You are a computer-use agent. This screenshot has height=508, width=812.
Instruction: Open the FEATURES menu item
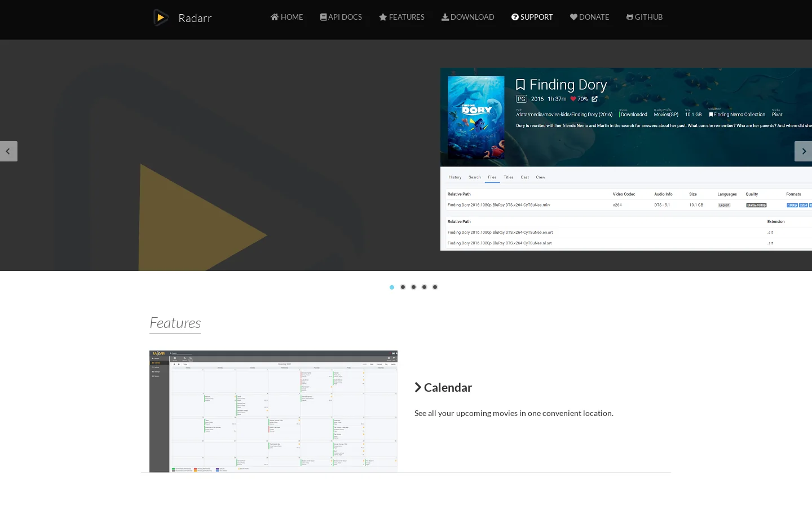click(401, 17)
